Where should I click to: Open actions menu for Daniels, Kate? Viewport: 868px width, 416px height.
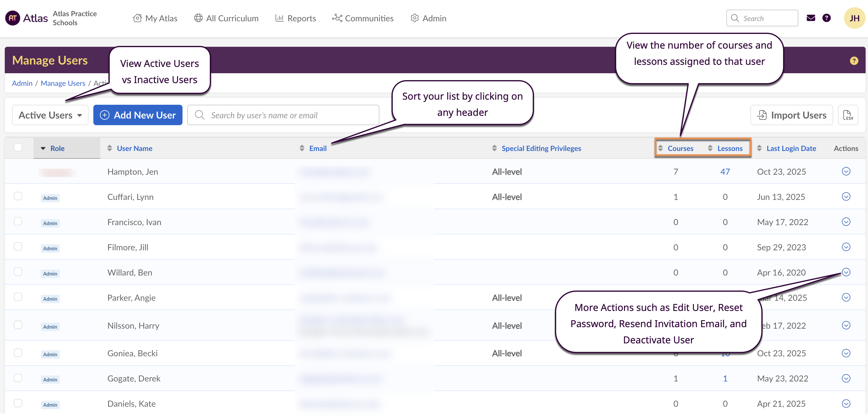point(846,403)
